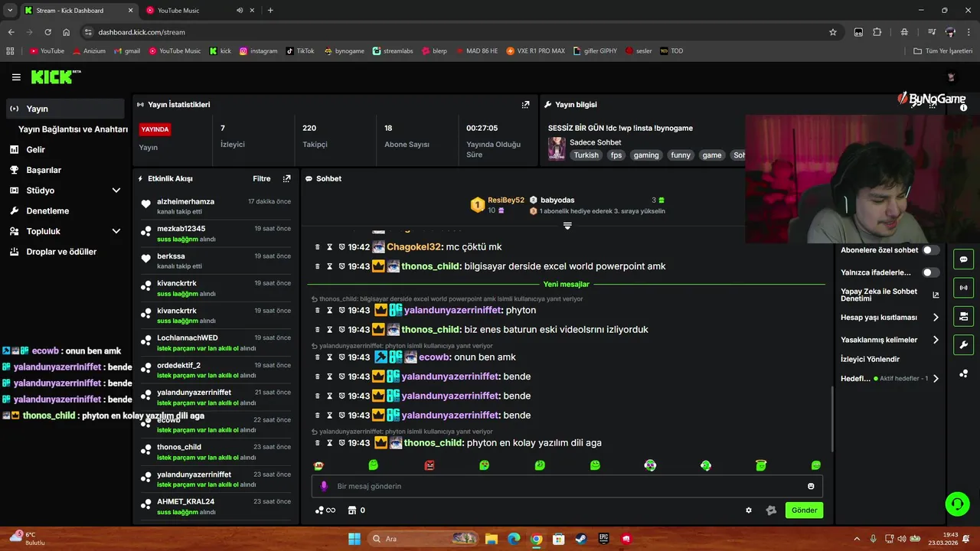Expand the Topluluk sidebar section

(x=116, y=231)
